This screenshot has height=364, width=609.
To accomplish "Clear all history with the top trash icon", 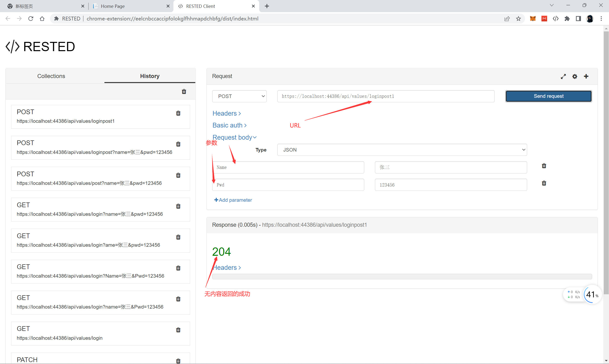I will 184,92.
